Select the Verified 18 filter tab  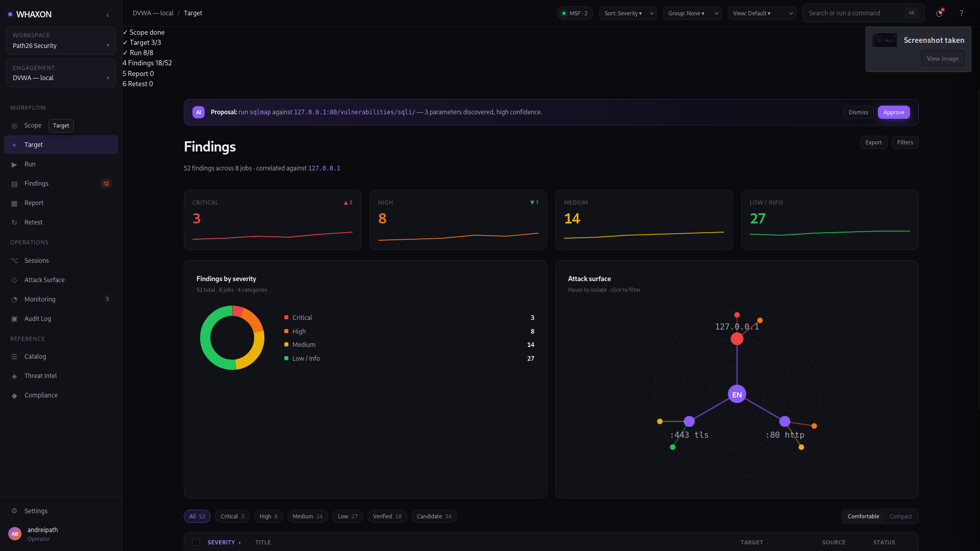(387, 516)
